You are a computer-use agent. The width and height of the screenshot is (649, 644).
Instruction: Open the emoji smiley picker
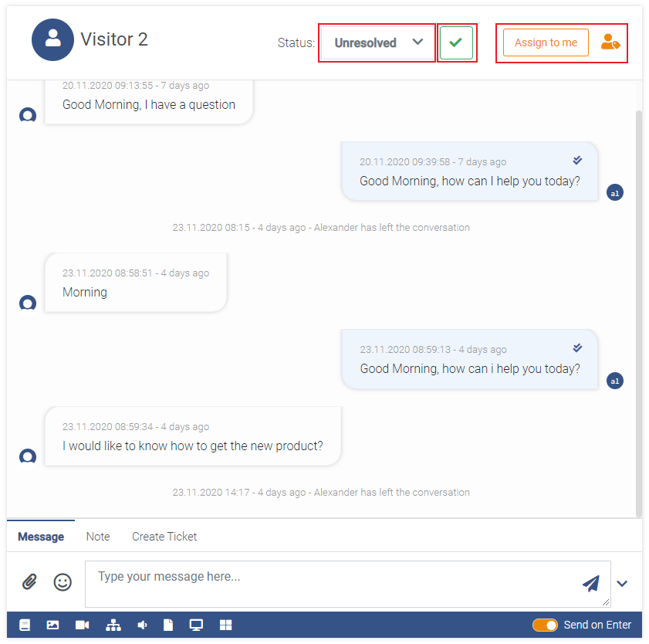pyautogui.click(x=63, y=582)
